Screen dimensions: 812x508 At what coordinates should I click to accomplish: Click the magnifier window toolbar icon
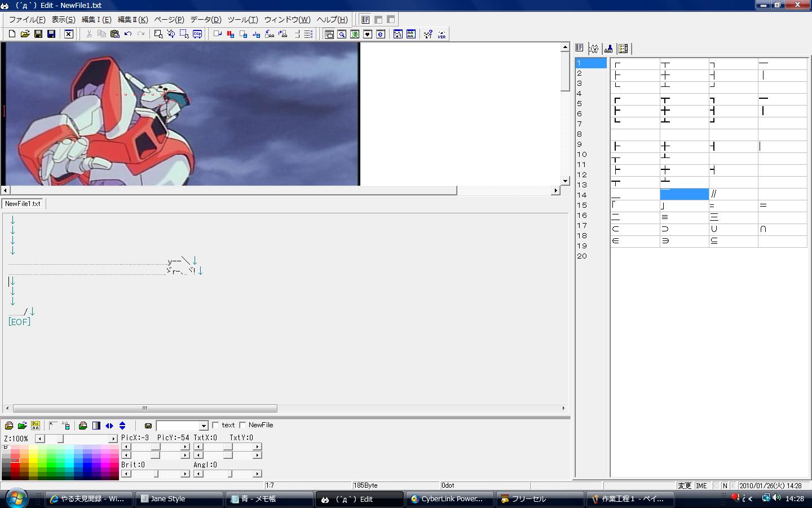coord(342,34)
